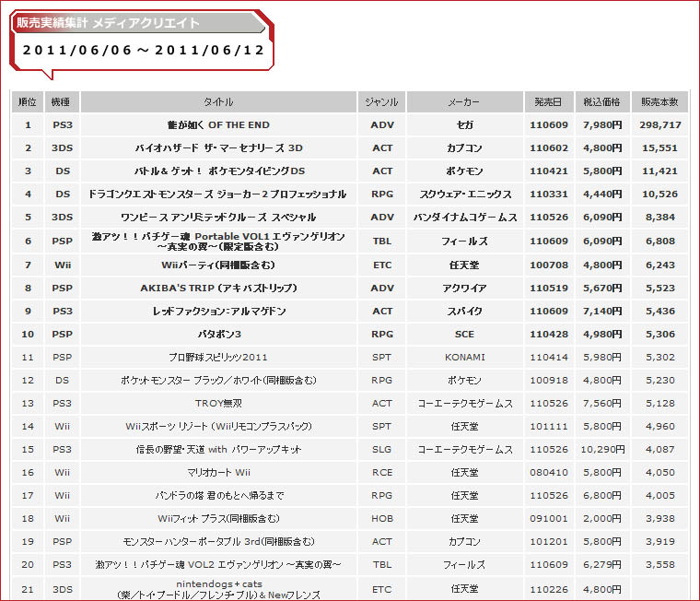Click price 6,279円
This screenshot has width=700, height=601.
click(602, 565)
